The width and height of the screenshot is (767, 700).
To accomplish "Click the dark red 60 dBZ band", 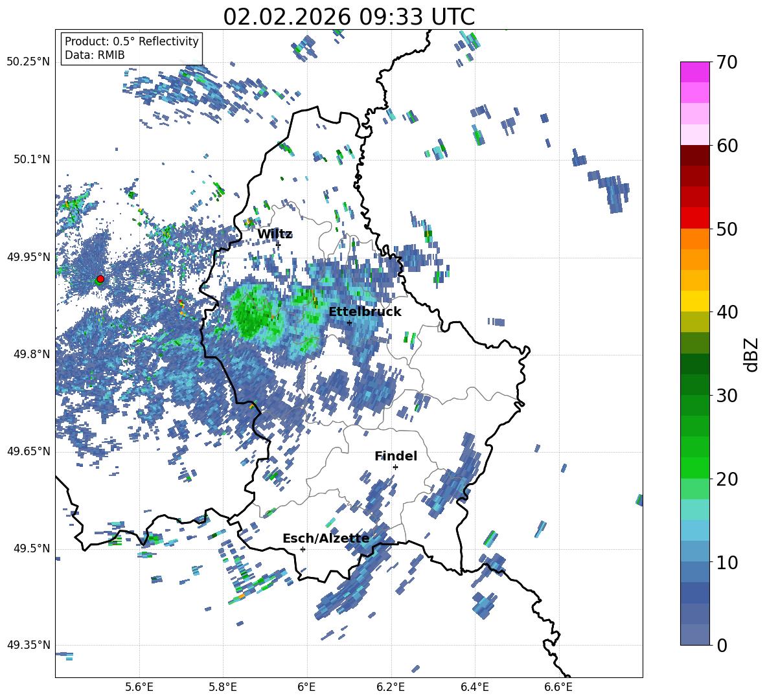I will [x=694, y=155].
